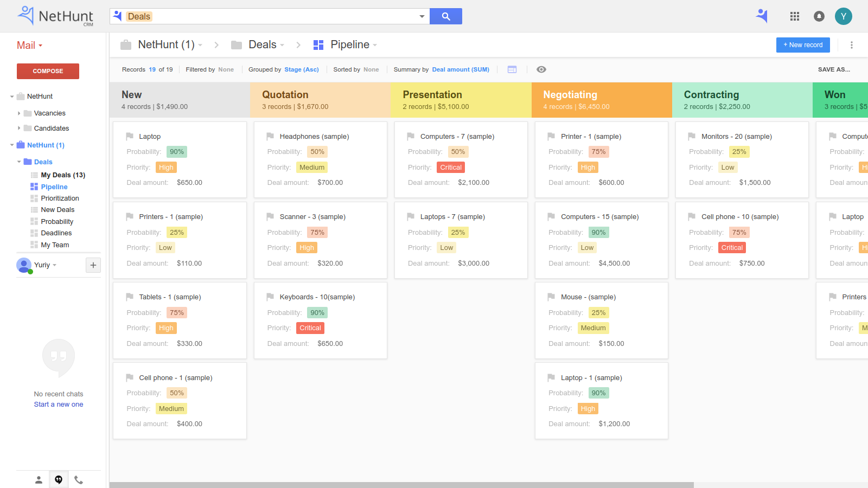The image size is (868, 488).
Task: Open the Y account avatar
Action: (x=844, y=16)
